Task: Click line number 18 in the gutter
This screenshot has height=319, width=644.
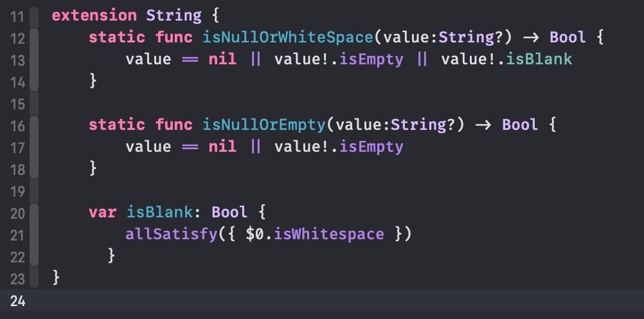Action: click(17, 169)
